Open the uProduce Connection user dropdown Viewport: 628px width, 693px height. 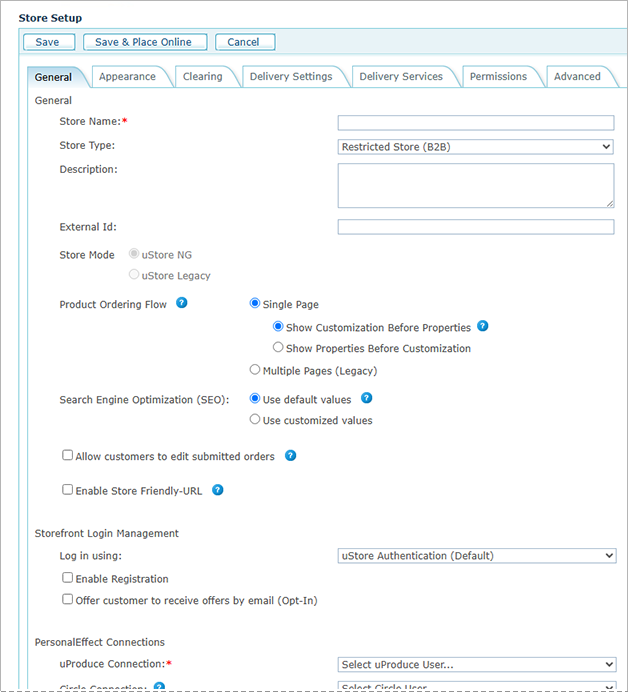point(476,665)
